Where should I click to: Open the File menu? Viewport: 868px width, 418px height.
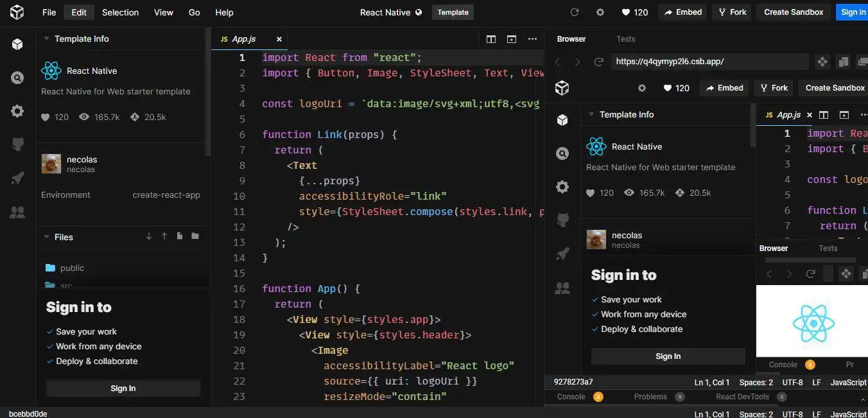pos(49,12)
